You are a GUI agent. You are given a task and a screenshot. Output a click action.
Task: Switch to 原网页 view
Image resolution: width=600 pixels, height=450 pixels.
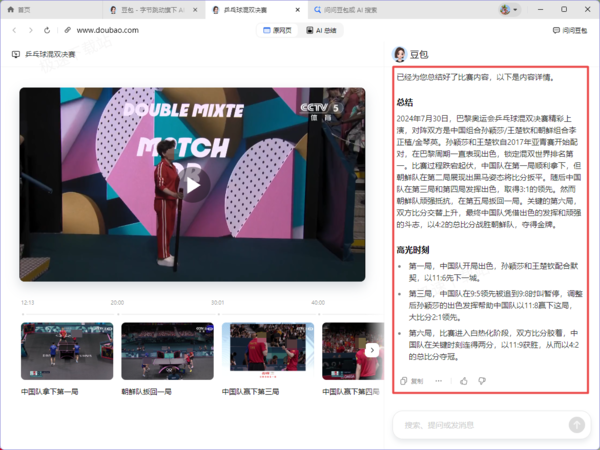click(278, 31)
